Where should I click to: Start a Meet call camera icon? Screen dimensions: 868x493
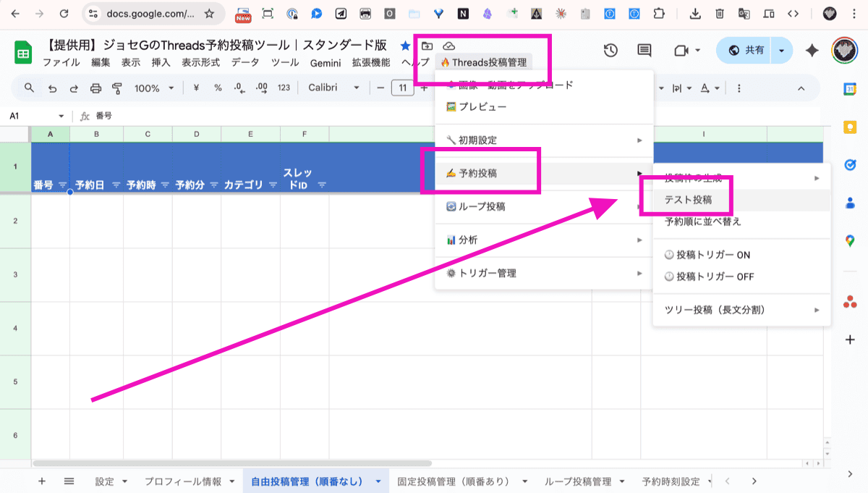[680, 50]
